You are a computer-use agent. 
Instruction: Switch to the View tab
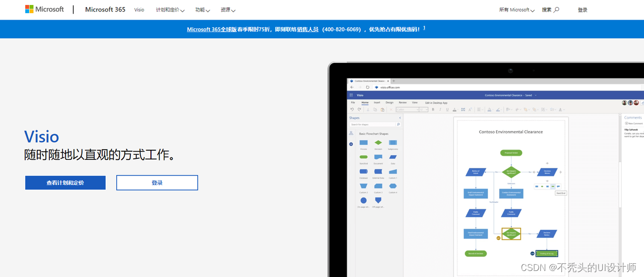point(415,103)
